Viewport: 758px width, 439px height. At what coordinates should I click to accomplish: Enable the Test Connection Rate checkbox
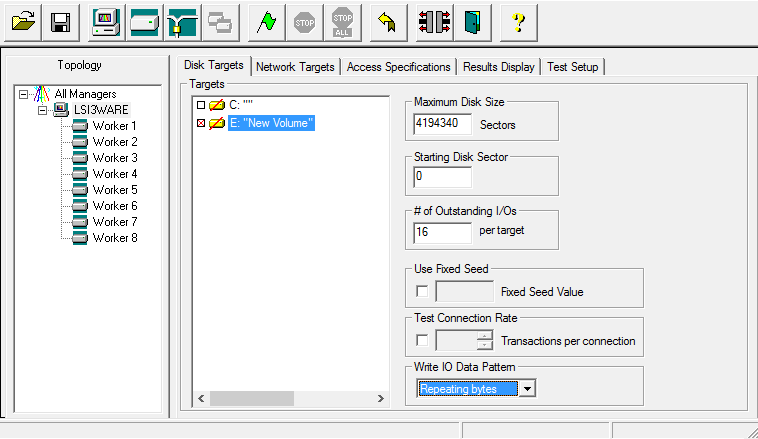tap(421, 340)
